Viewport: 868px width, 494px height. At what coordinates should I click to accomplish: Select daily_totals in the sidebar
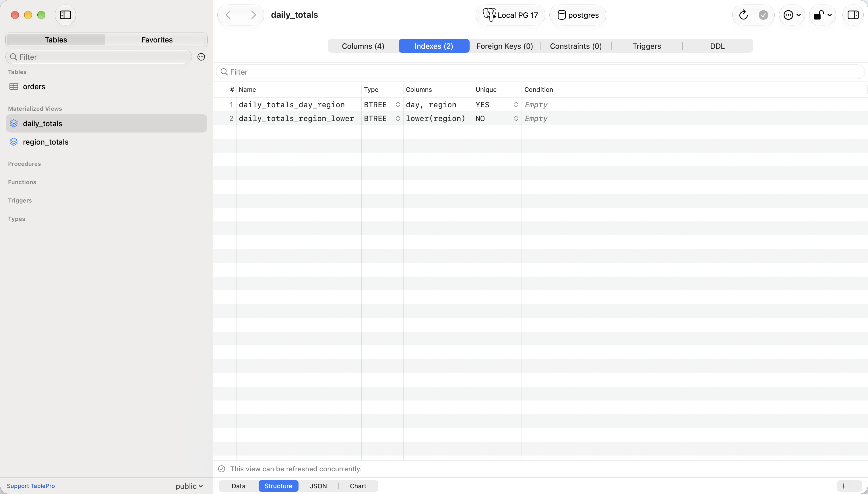pos(106,123)
